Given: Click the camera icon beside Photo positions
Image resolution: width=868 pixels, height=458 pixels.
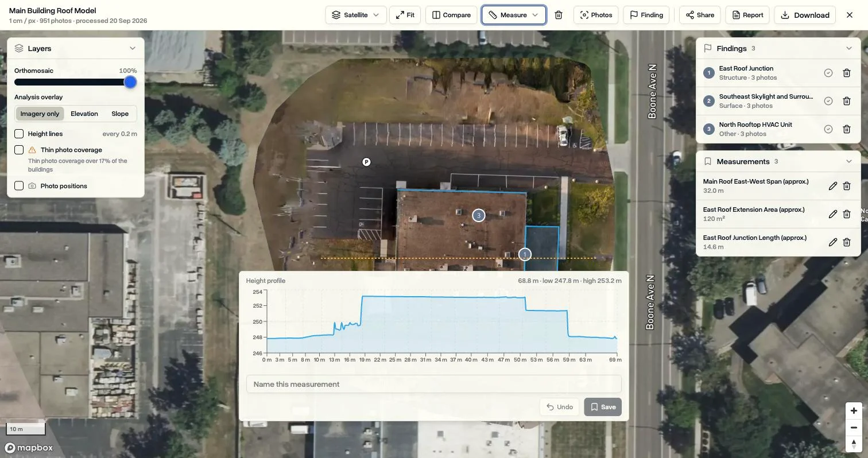Looking at the screenshot, I should click(x=32, y=186).
